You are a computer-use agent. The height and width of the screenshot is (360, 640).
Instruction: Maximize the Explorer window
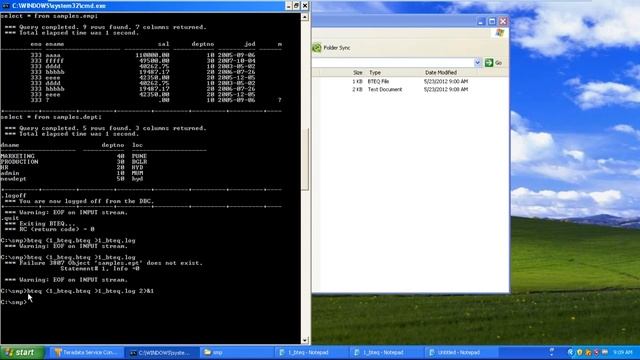[492, 21]
